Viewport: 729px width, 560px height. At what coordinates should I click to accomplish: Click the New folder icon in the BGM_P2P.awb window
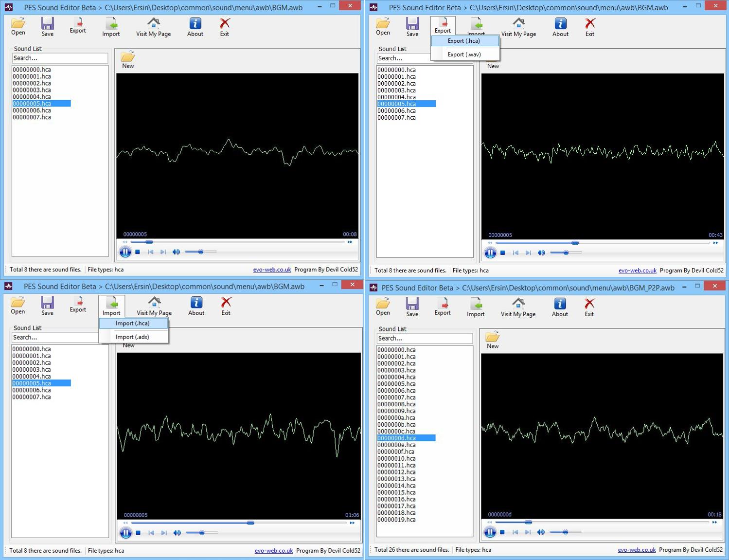(492, 340)
